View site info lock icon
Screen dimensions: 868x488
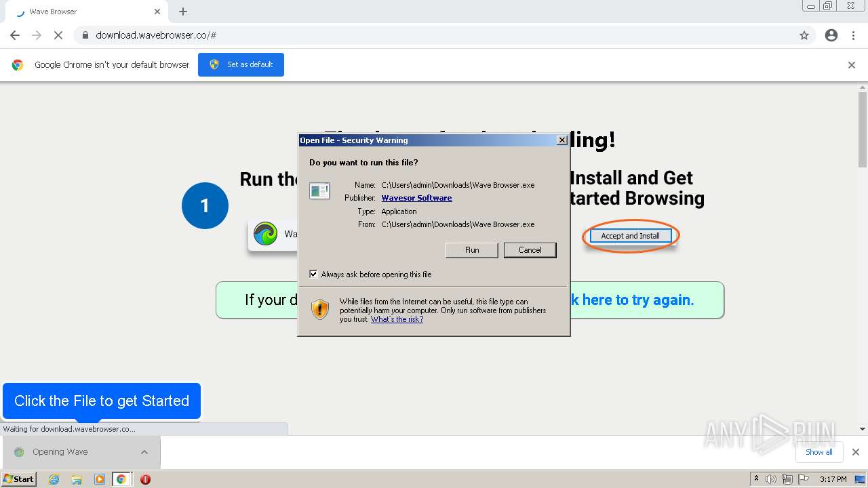pos(85,35)
